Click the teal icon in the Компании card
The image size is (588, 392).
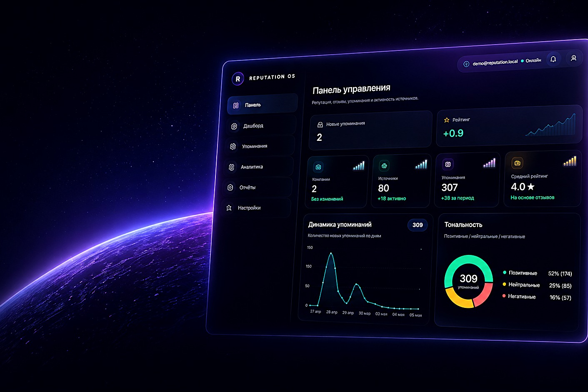click(x=318, y=167)
